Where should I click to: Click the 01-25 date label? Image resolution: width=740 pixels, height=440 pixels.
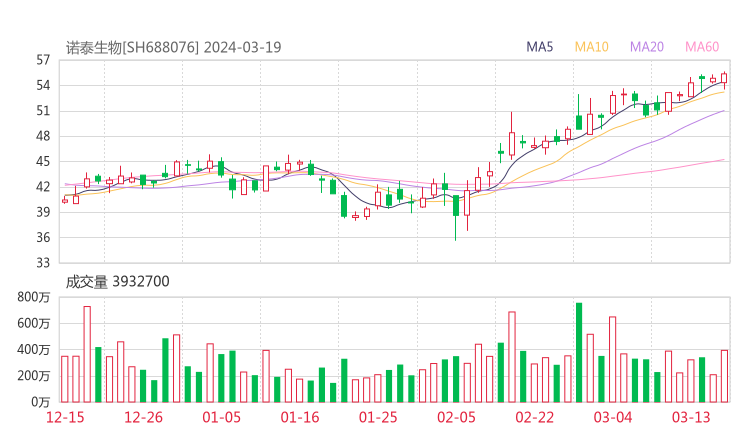point(378,417)
